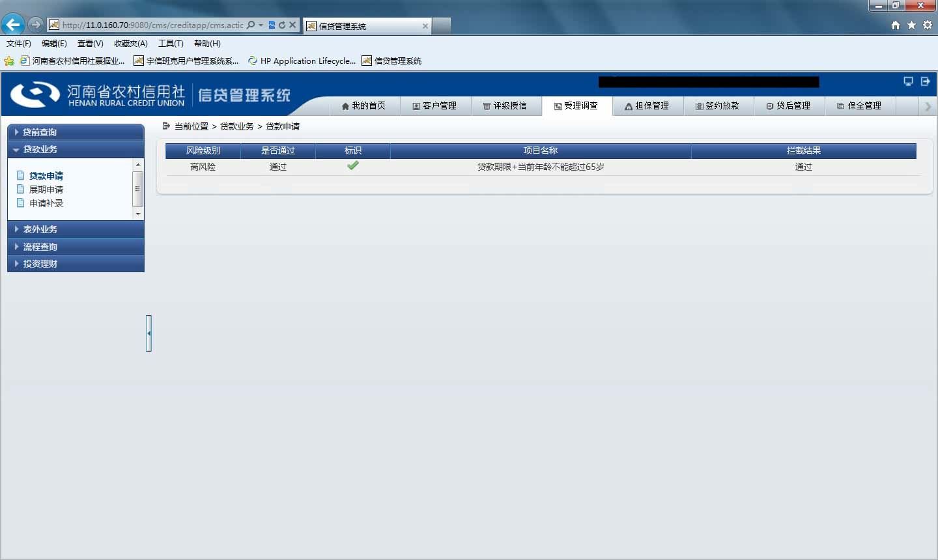This screenshot has height=560, width=938.
Task: Switch to the 担保管理 tab
Action: 647,106
